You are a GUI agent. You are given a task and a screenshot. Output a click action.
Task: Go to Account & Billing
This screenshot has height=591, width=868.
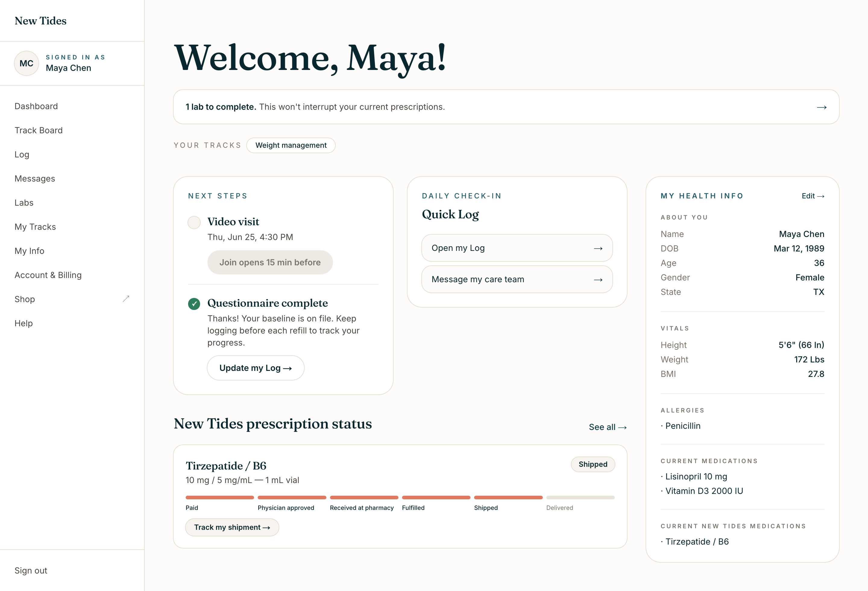tap(48, 275)
